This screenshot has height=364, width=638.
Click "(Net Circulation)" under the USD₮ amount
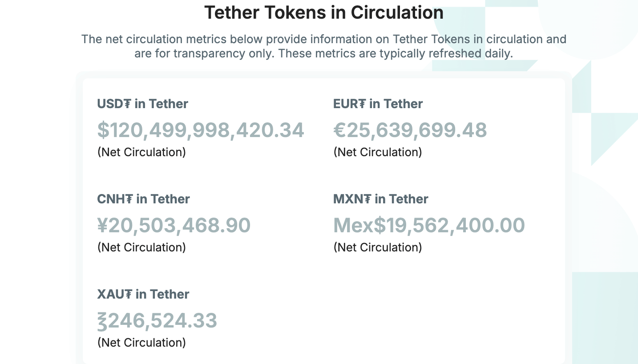[x=141, y=152]
